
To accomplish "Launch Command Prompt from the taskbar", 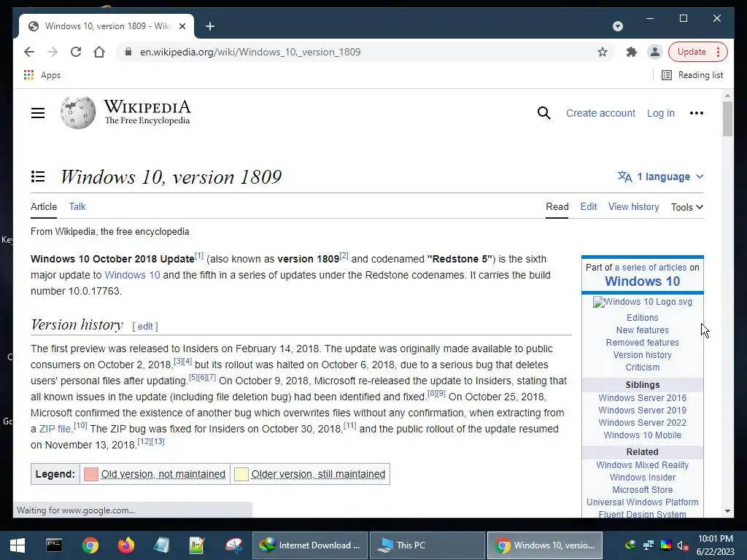I will (54, 545).
